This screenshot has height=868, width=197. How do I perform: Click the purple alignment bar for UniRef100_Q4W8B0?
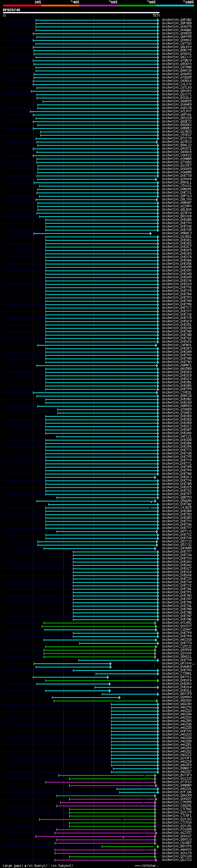(113, 785)
